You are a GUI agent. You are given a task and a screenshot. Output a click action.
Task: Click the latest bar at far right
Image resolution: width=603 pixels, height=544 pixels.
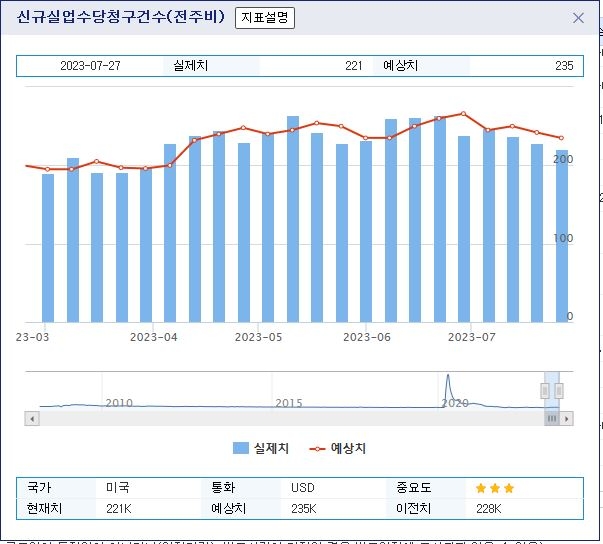(561, 236)
